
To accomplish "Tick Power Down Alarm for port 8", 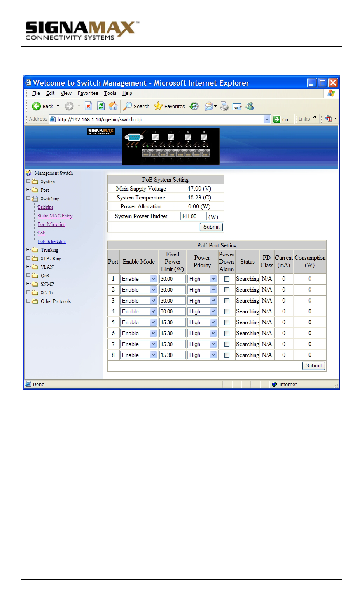I will click(227, 355).
